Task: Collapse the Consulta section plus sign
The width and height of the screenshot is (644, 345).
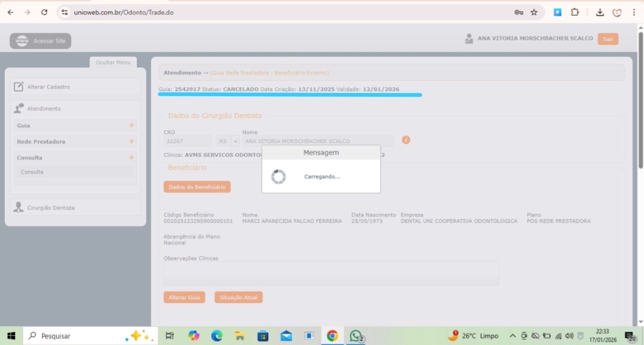Action: [x=132, y=158]
